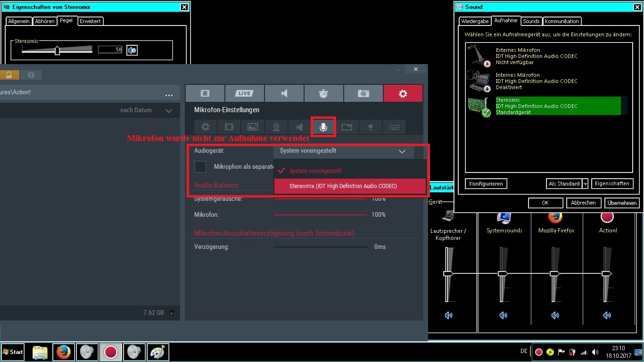Select screenshot settings picture sub-icon

253,127
